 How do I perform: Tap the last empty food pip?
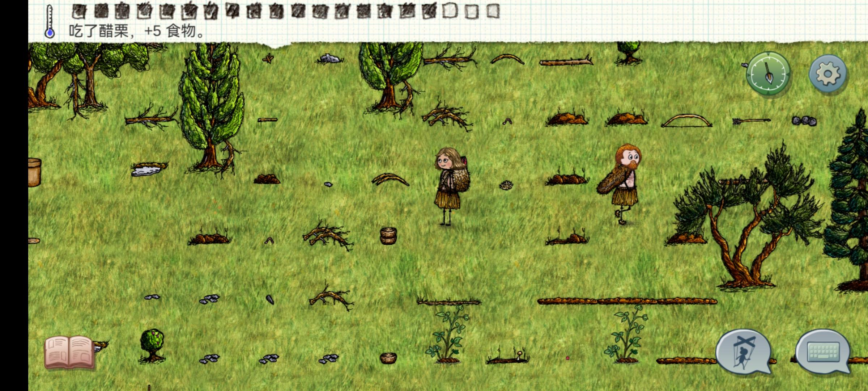(493, 12)
